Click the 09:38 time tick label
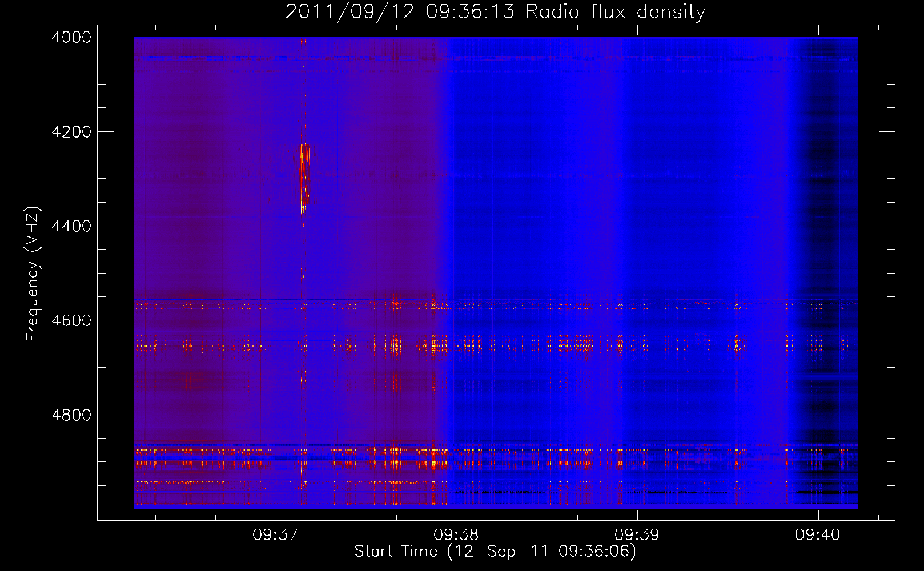The height and width of the screenshot is (571, 924). (x=456, y=535)
